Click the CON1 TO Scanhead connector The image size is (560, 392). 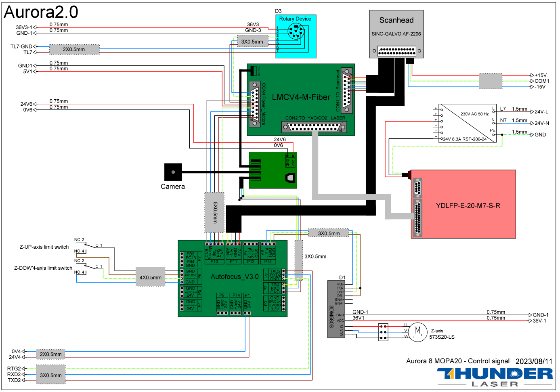click(x=347, y=90)
